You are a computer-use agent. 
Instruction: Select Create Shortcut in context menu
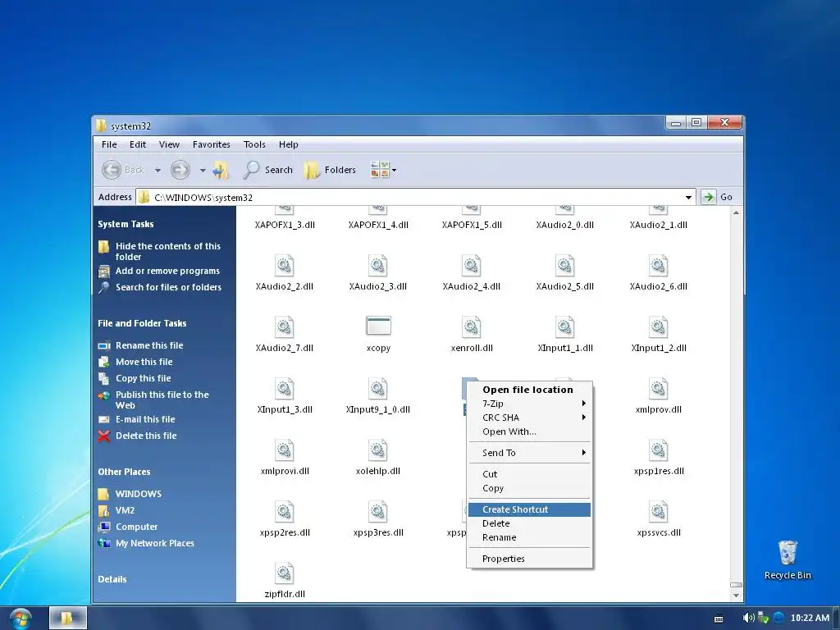pos(529,509)
